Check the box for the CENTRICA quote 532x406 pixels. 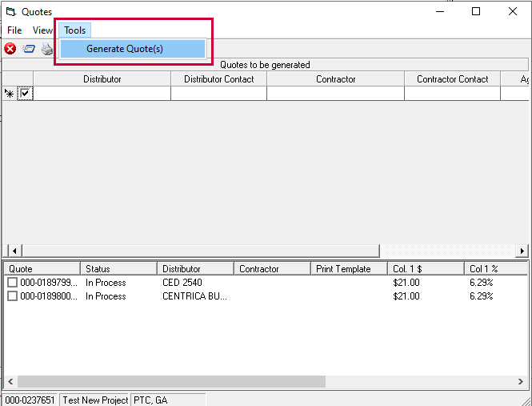[12, 296]
